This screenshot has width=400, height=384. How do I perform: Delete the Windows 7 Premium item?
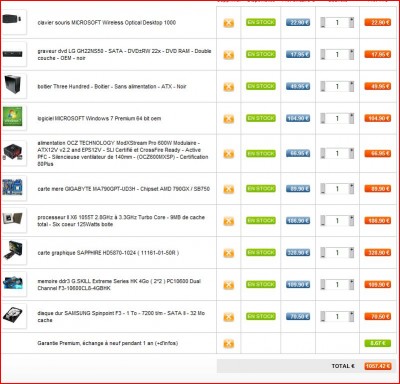[x=228, y=119]
